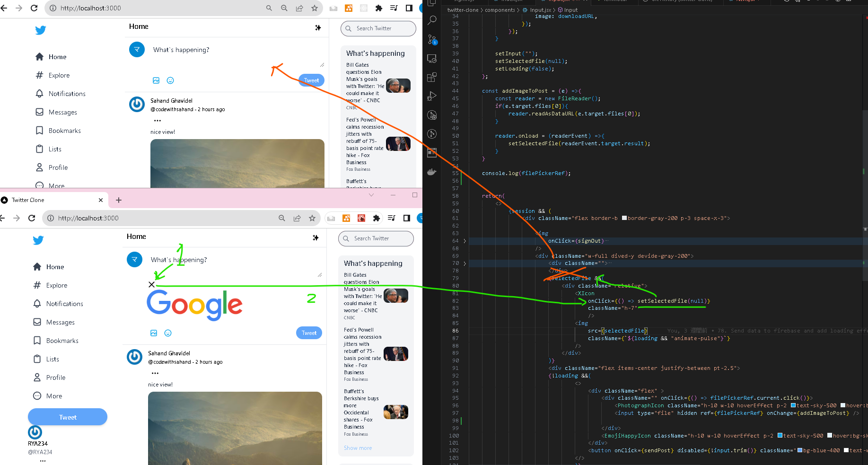The width and height of the screenshot is (868, 465).
Task: Open Input symbol breadcrumb in VS Code
Action: click(x=568, y=10)
